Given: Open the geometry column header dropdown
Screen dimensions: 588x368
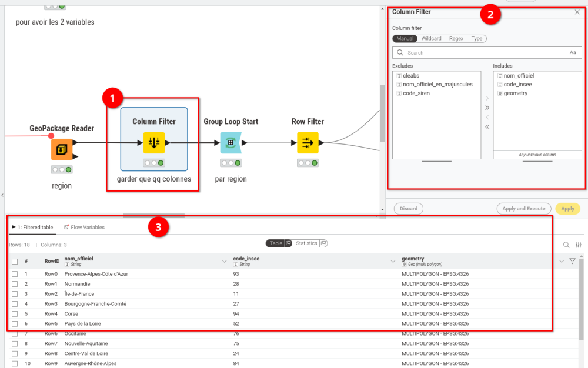Looking at the screenshot, I should click(x=561, y=262).
